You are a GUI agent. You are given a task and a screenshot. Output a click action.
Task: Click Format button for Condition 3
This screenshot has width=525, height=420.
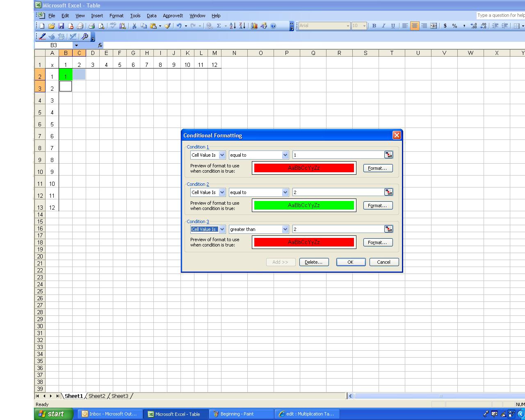pos(378,242)
